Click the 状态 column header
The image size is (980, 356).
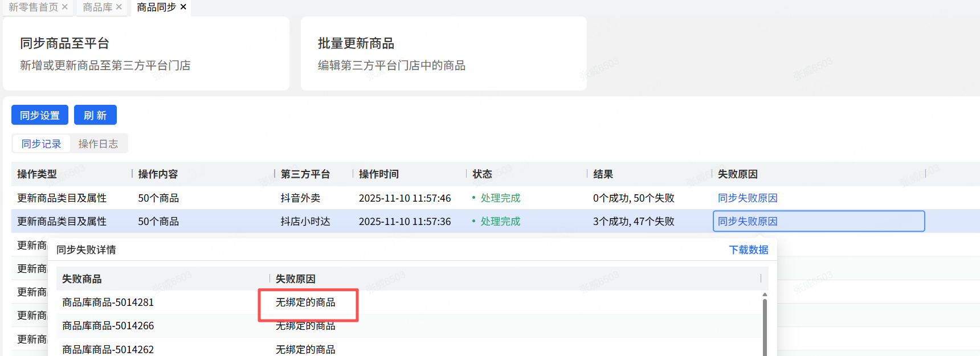(x=482, y=174)
